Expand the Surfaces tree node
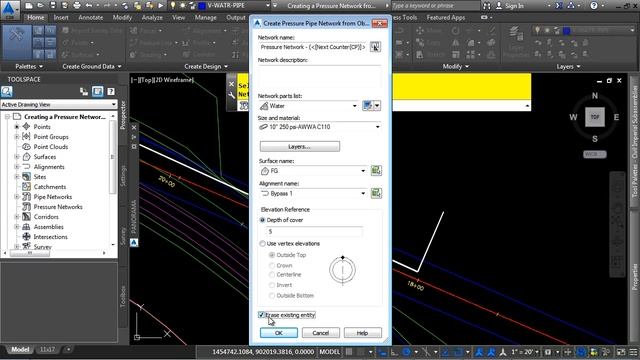 (17, 157)
